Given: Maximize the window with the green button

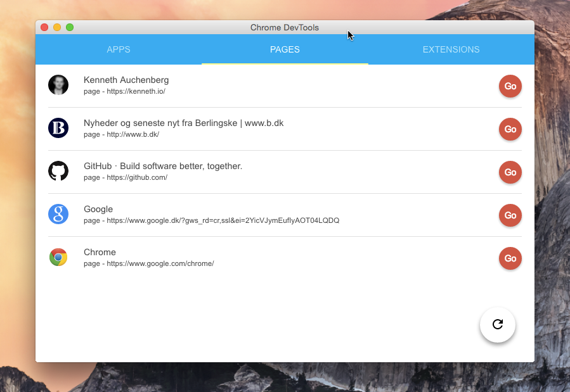Looking at the screenshot, I should coord(70,27).
